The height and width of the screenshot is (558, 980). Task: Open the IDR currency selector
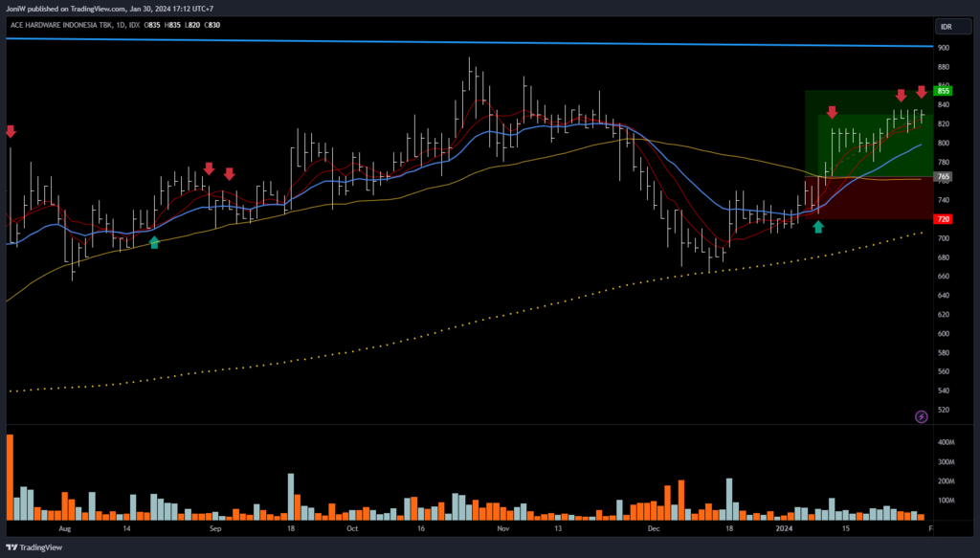[946, 27]
